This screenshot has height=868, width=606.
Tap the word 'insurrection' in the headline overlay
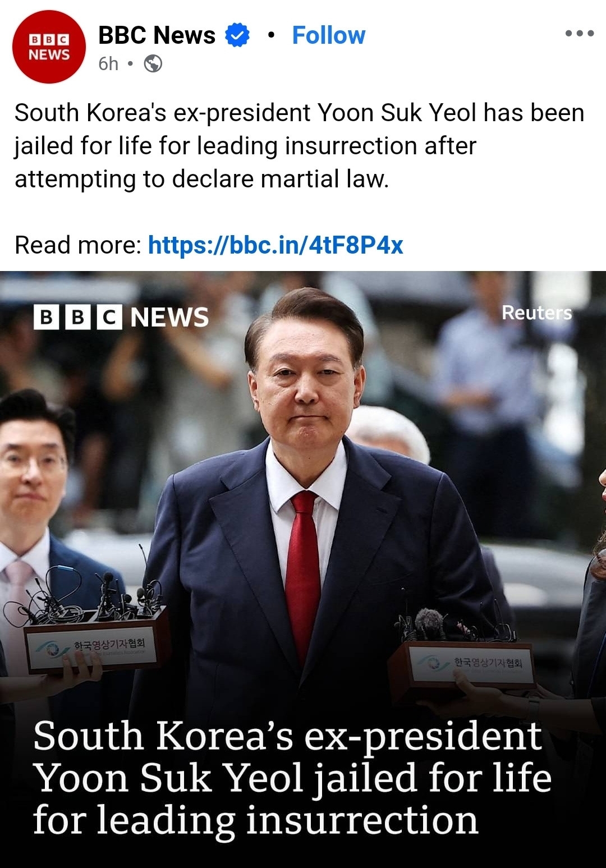coord(362,820)
